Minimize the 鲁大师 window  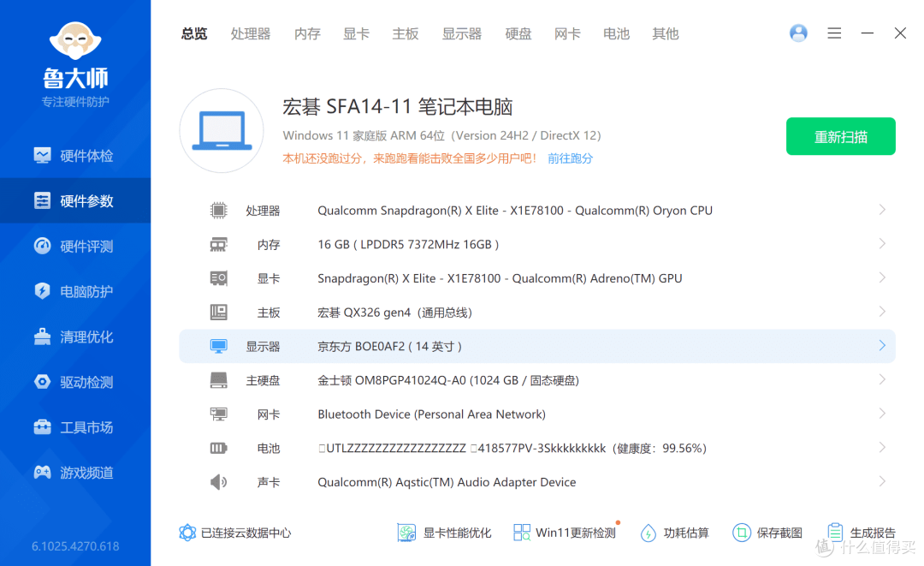pos(867,33)
